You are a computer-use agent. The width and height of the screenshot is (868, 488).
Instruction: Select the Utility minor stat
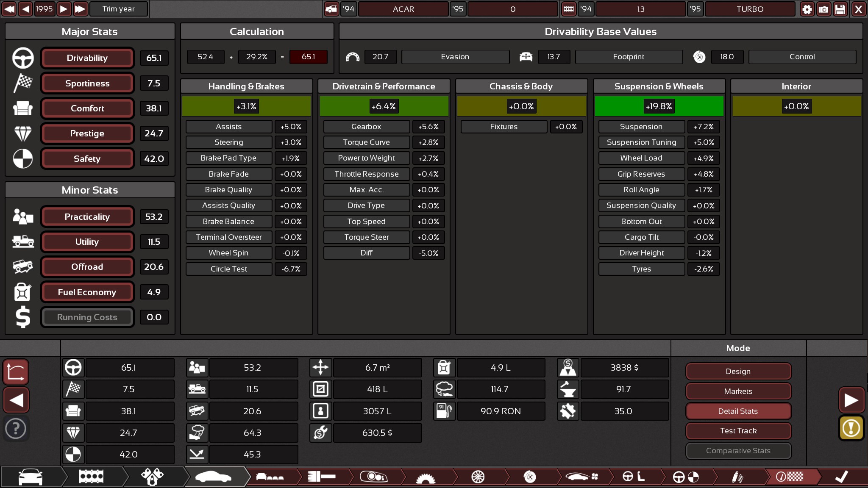coord(87,242)
